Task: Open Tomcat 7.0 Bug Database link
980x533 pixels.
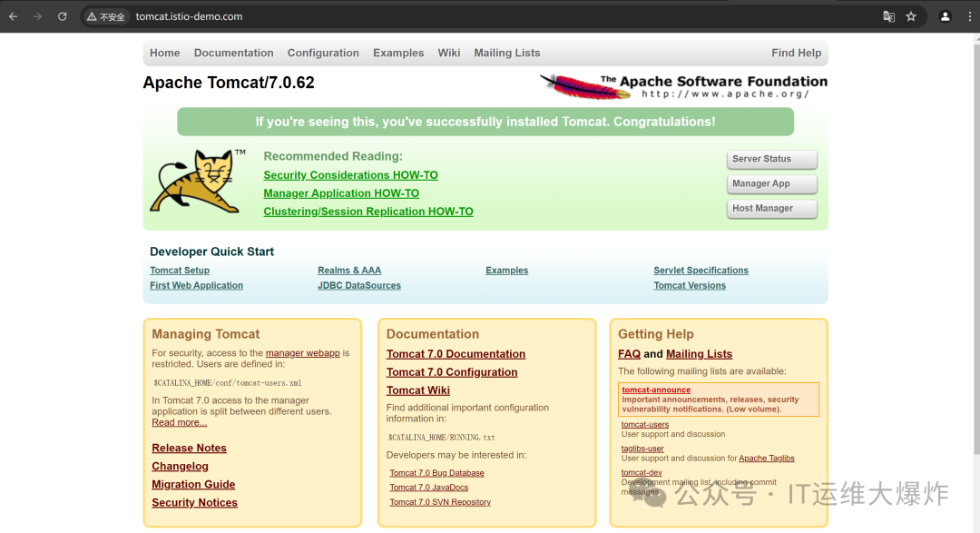Action: 436,473
